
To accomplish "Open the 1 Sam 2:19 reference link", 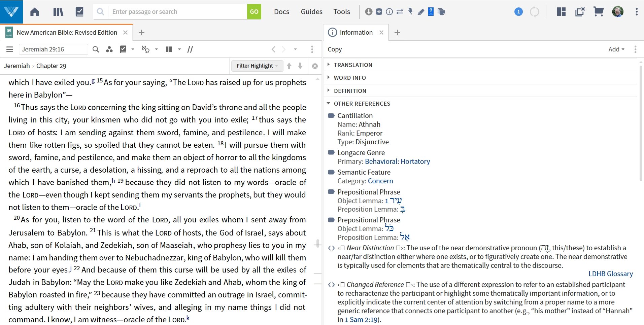I will [x=361, y=320].
